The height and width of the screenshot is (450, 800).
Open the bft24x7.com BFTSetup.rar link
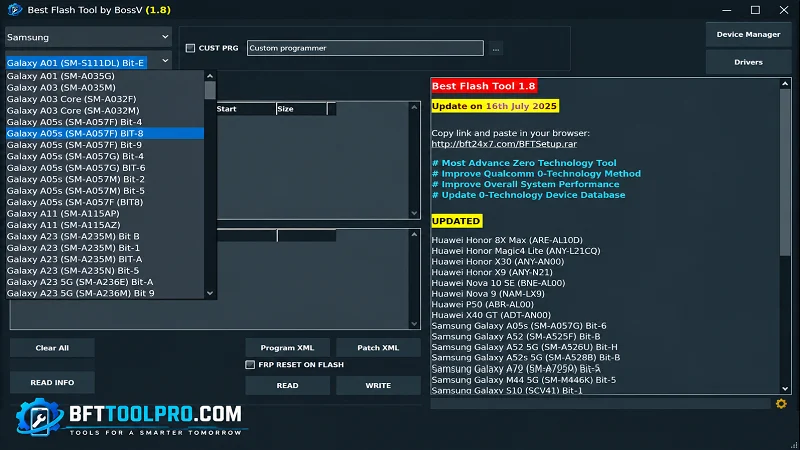point(504,144)
